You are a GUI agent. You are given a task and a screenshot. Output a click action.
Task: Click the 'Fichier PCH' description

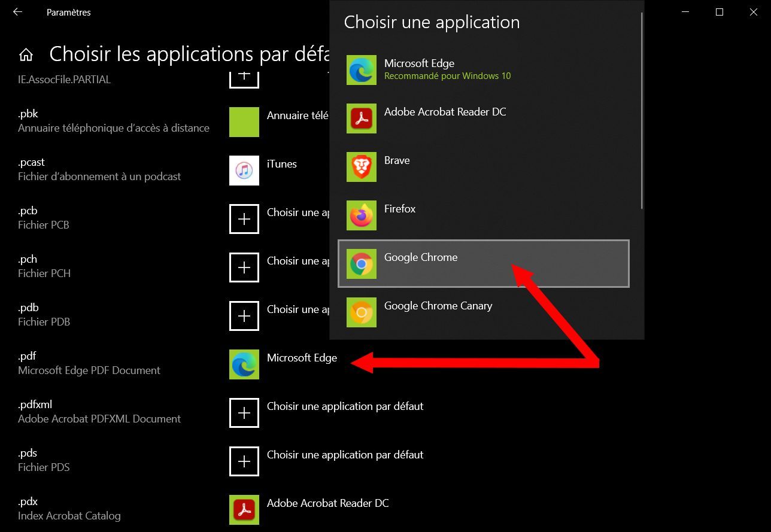pyautogui.click(x=44, y=273)
